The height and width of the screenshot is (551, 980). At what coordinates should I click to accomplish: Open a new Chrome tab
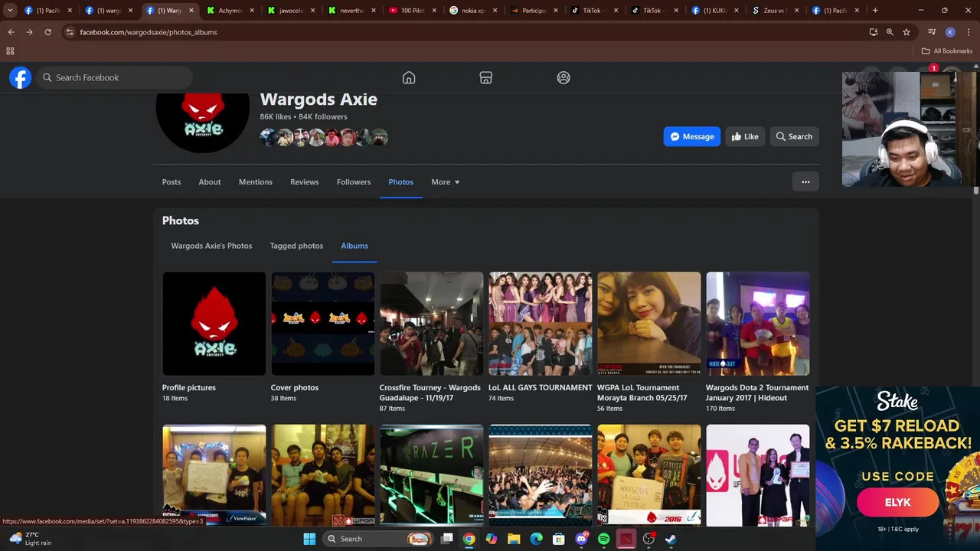(x=875, y=11)
